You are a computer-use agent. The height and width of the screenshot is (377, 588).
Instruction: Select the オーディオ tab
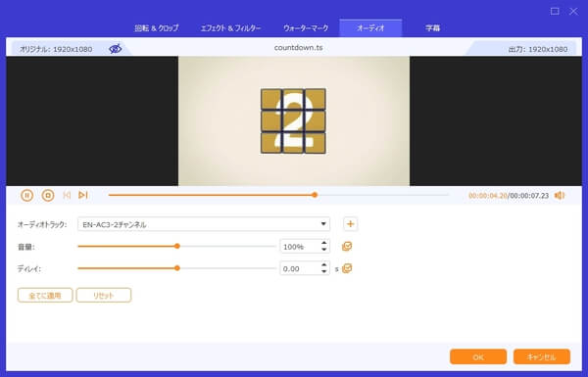click(370, 28)
